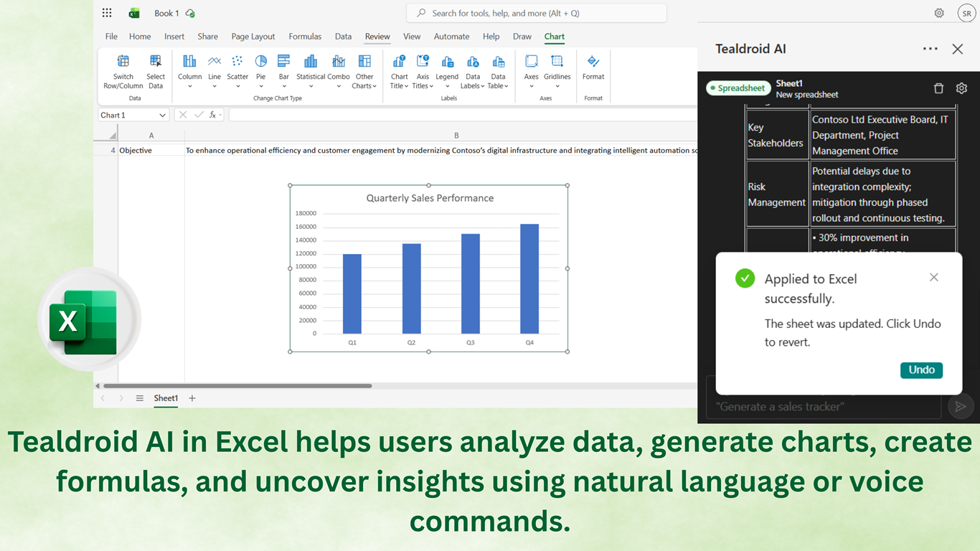Click the Share tab
Image resolution: width=980 pixels, height=551 pixels.
pos(208,37)
